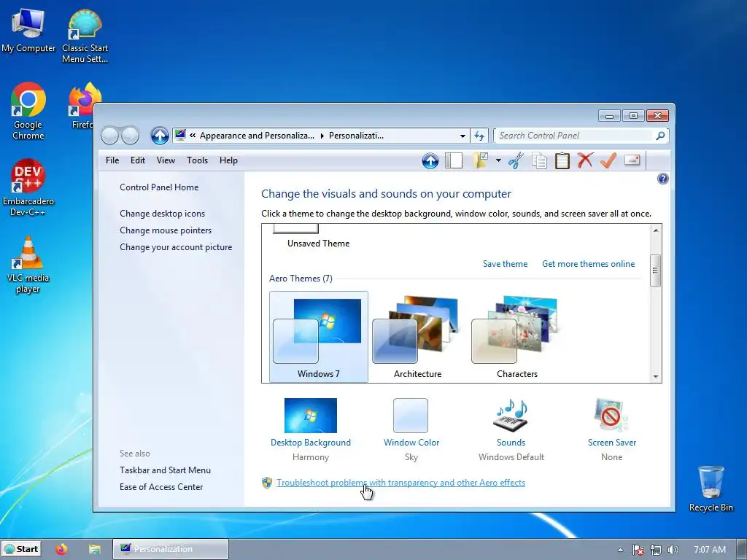Image resolution: width=747 pixels, height=560 pixels.
Task: Click the blue Up arrow beside the address bar
Action: [x=160, y=136]
